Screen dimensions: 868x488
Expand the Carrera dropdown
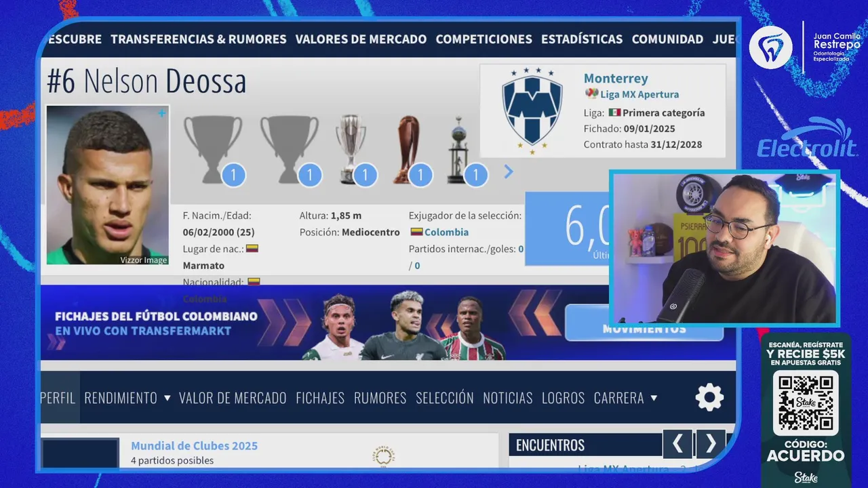[x=625, y=398]
